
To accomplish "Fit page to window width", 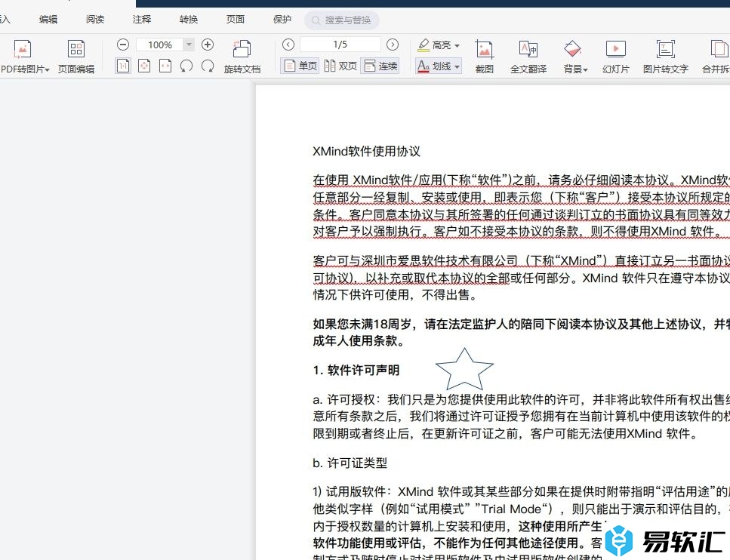I will point(165,66).
